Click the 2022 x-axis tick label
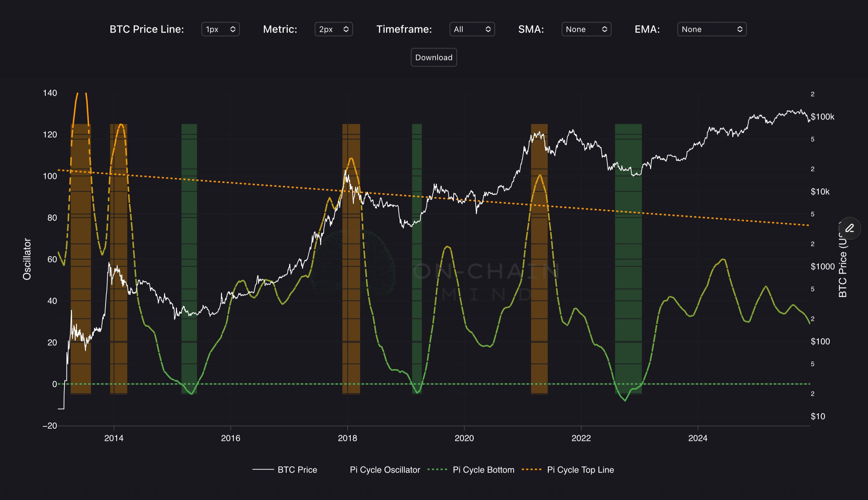Screen dimensions: 868x500 581,438
